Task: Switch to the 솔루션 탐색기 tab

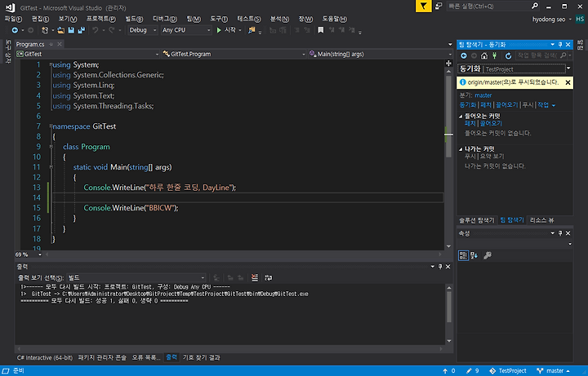Action: click(x=477, y=220)
